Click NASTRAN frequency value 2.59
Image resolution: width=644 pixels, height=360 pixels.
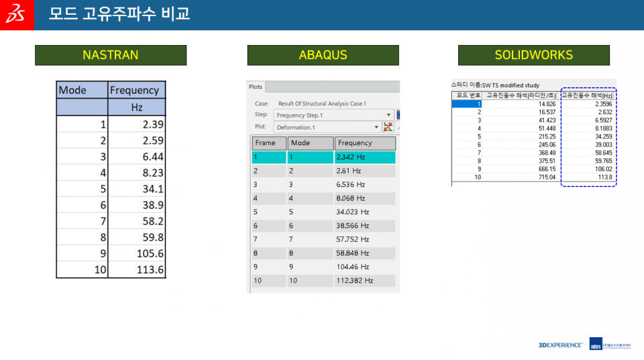click(x=153, y=140)
